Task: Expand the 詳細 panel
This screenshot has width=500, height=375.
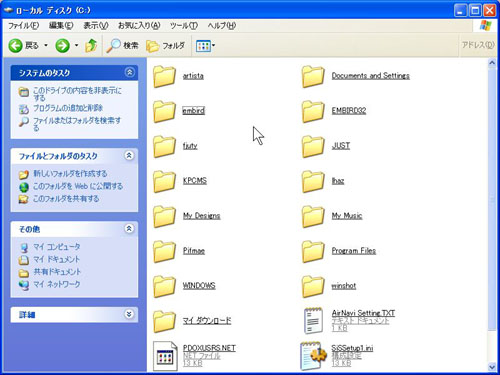Action: 129,314
